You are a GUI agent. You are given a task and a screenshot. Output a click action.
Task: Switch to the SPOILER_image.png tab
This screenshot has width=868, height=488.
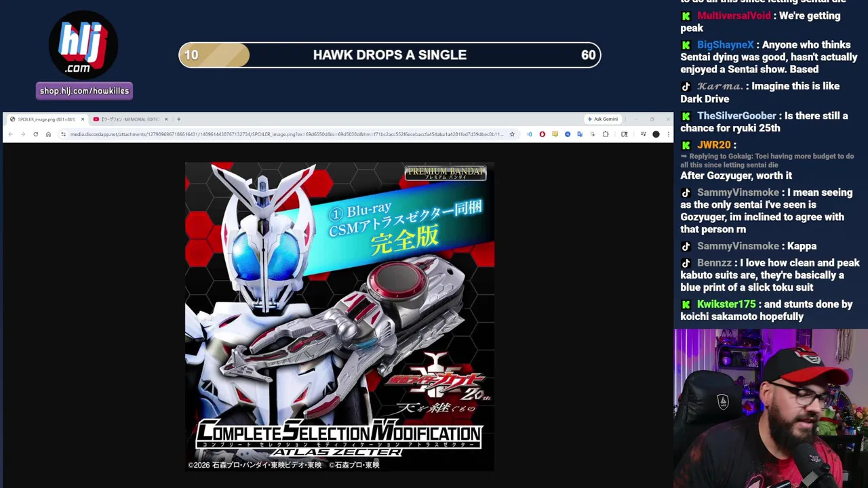coord(47,119)
